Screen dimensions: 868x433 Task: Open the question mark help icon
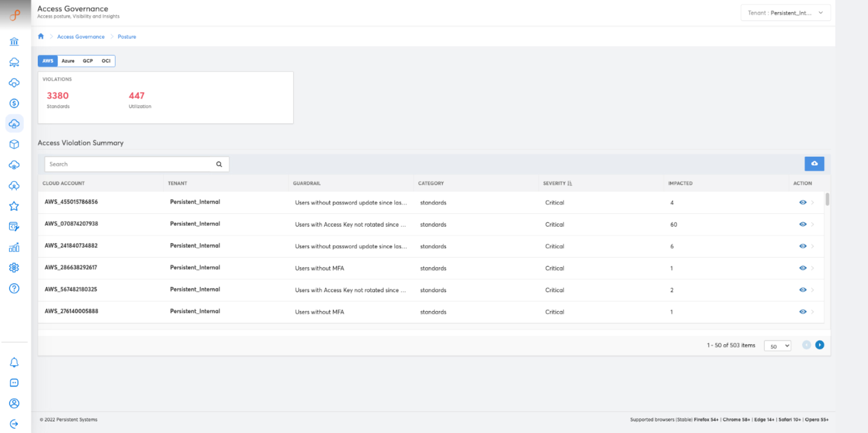[14, 288]
